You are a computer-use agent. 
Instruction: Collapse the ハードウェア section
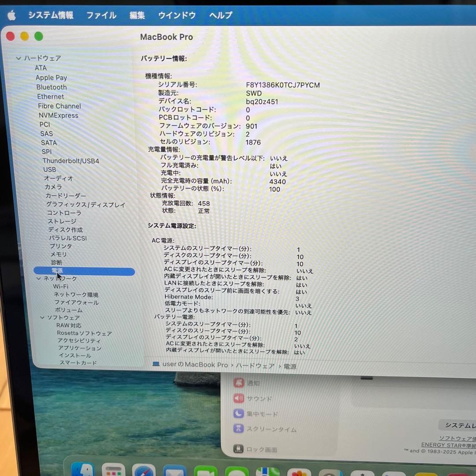[x=19, y=58]
